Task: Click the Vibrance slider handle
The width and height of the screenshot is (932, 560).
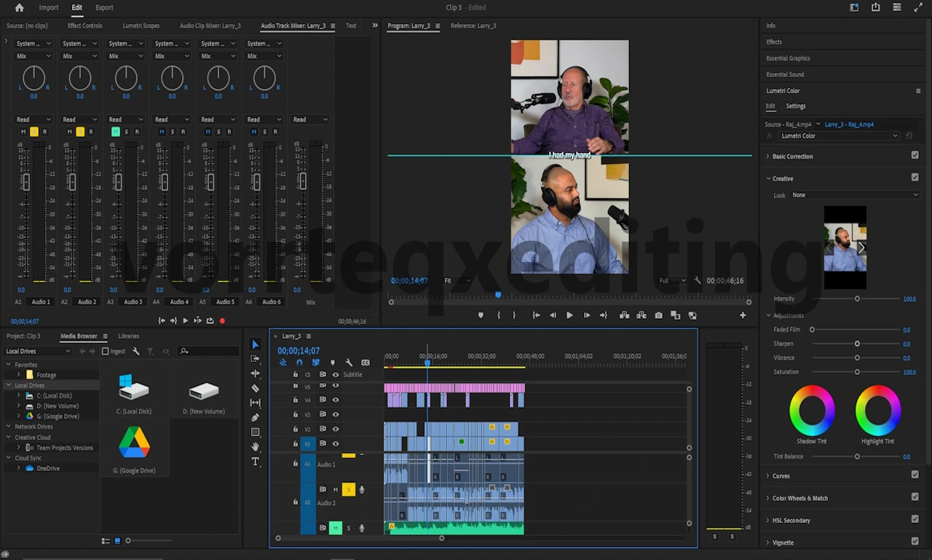Action: 857,358
